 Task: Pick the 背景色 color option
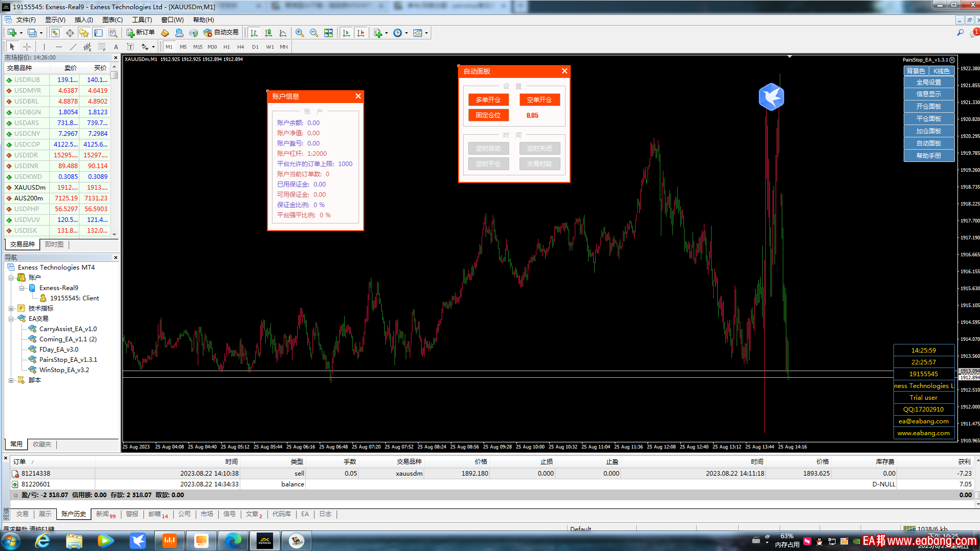pyautogui.click(x=916, y=71)
